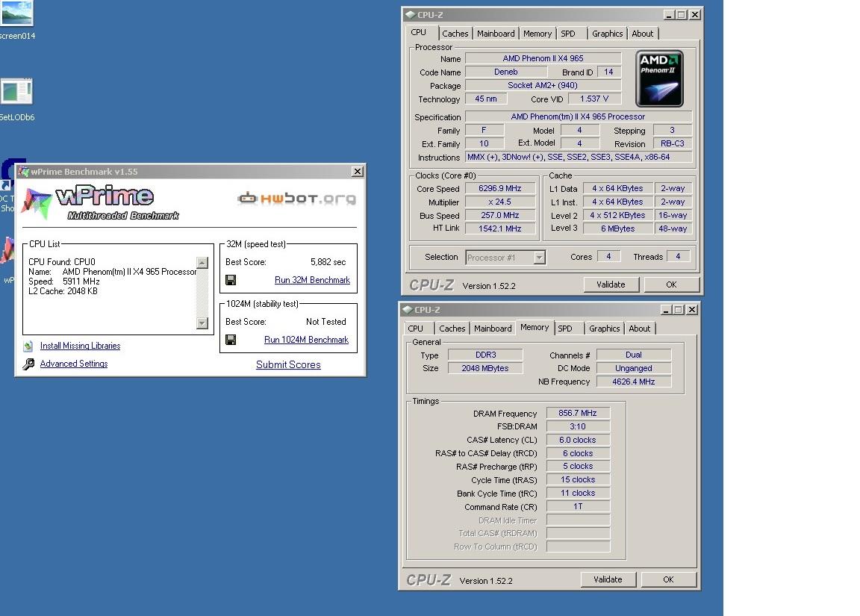860x616 pixels.
Task: Click the Multiplier value x 24.5
Action: tap(499, 202)
